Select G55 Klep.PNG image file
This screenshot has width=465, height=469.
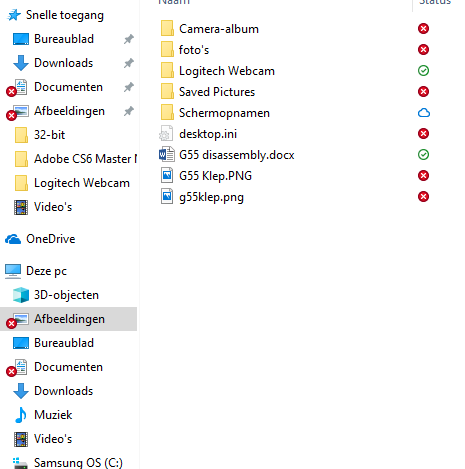pyautogui.click(x=215, y=176)
